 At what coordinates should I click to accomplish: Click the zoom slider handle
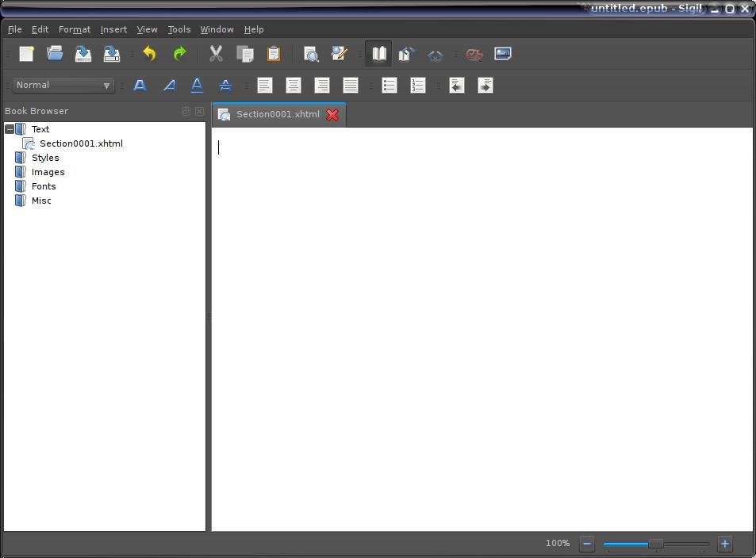click(655, 544)
